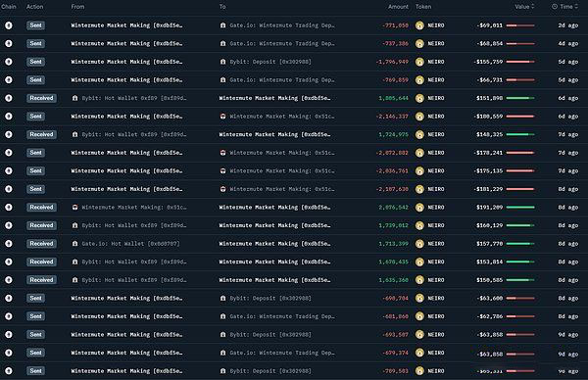
Task: Click Bybit exchange icon beside the -1,796,949 transfer
Action: coord(223,62)
